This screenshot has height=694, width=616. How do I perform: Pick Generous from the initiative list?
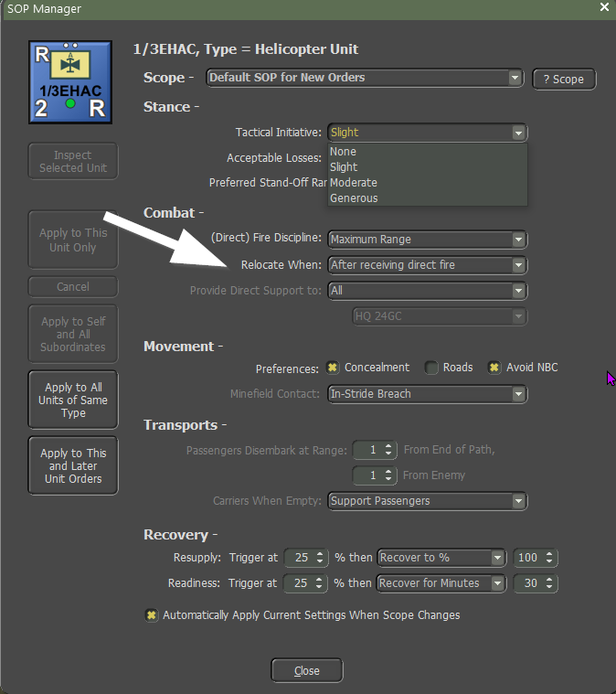pyautogui.click(x=354, y=198)
